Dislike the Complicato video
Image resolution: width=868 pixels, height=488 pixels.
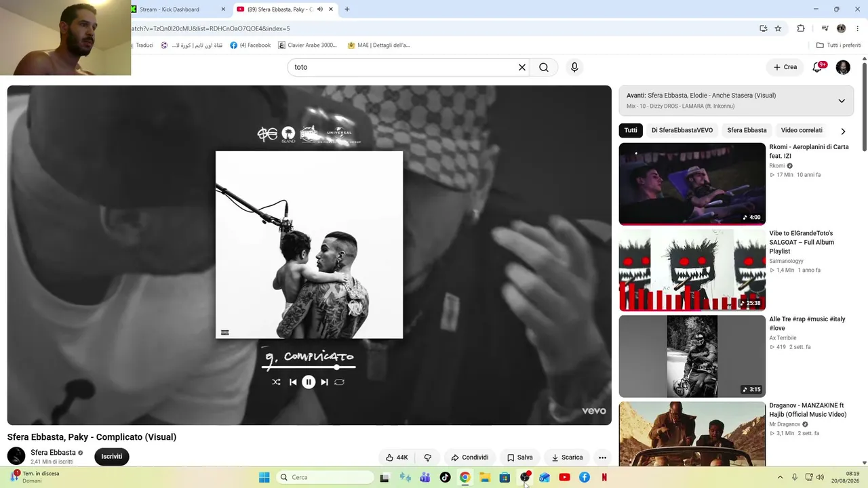click(428, 457)
